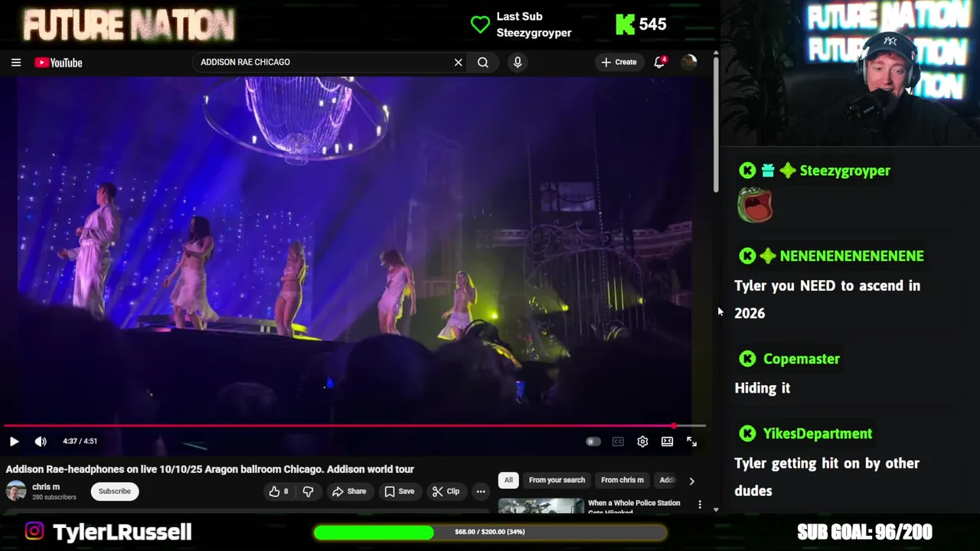Click the Copemaster chat username
The width and height of the screenshot is (980, 551).
pos(801,359)
